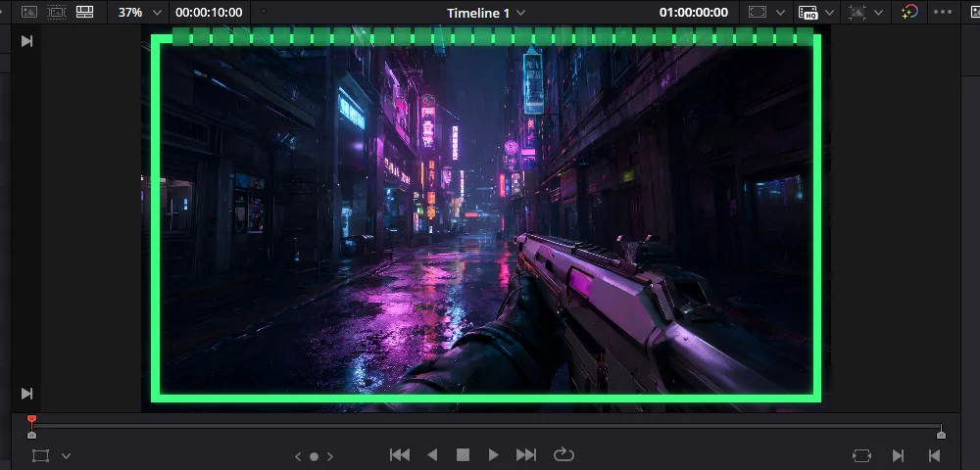Click the dimmed overlay icon with sparkles

(x=857, y=12)
